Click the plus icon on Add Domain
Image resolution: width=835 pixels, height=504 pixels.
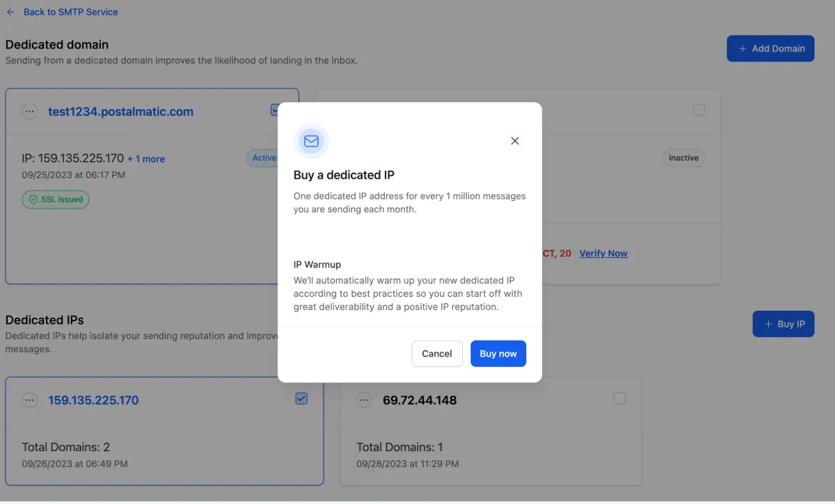742,49
